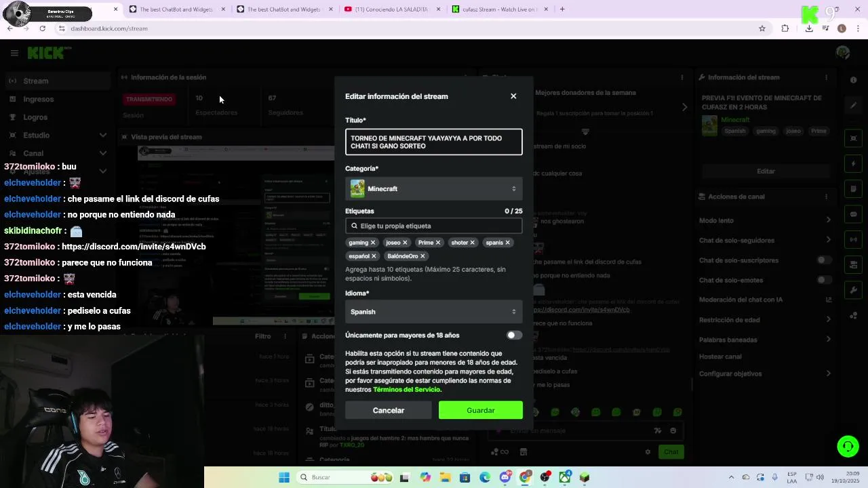Viewport: 868px width, 488px height.
Task: Remove the BalóndeOro tag
Action: click(422, 256)
